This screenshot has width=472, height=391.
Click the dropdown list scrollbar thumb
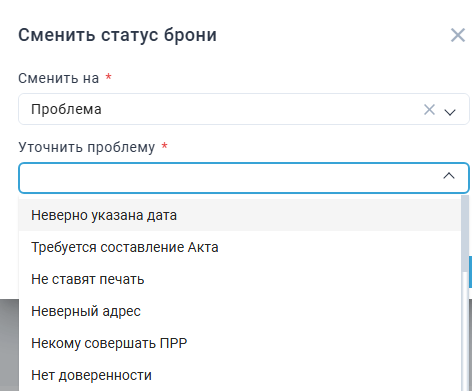[464, 233]
